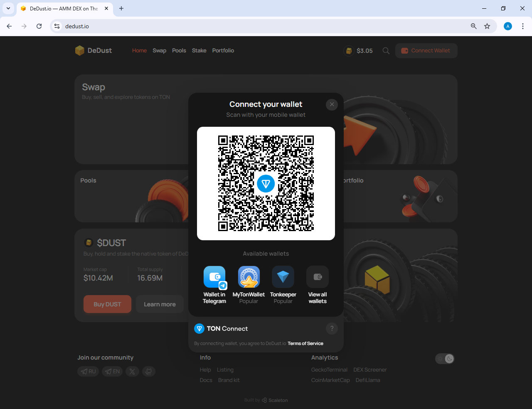The image size is (532, 409).
Task: Open View all wallets
Action: (x=318, y=285)
